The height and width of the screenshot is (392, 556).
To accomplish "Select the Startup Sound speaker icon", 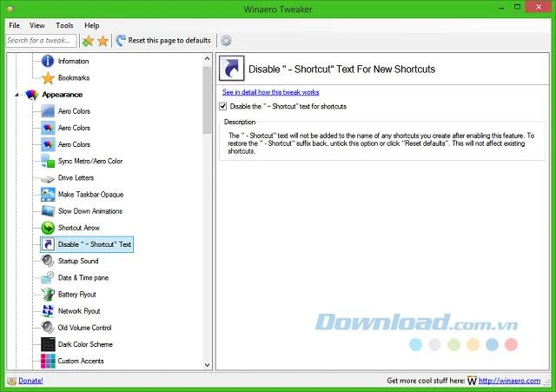I will point(48,261).
